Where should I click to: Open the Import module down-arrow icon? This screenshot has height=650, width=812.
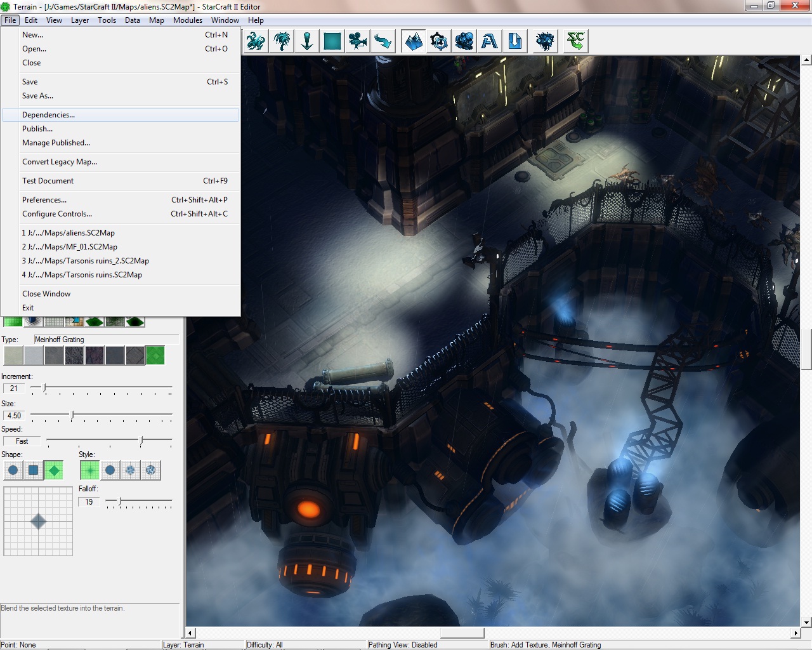(515, 42)
